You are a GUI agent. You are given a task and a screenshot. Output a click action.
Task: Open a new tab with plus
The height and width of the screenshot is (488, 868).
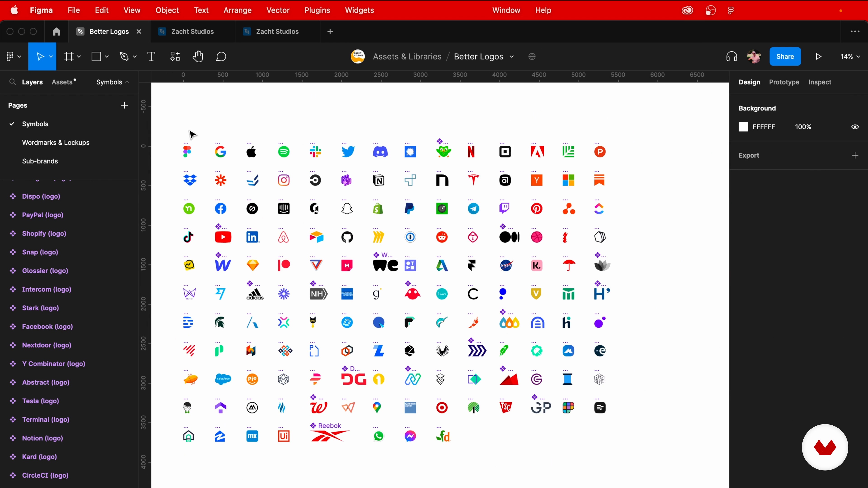pos(330,32)
